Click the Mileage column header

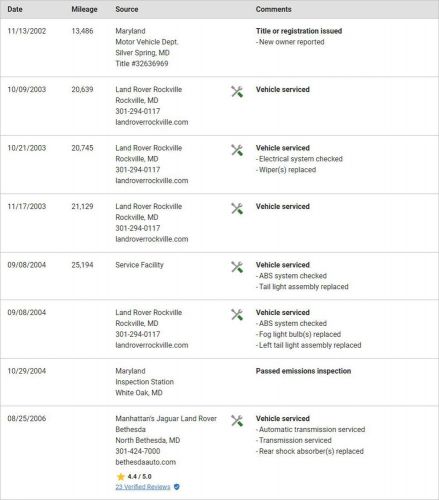click(x=84, y=9)
